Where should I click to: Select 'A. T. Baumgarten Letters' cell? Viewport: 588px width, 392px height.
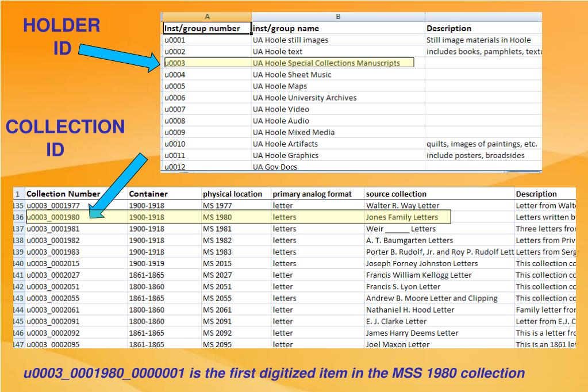point(440,240)
